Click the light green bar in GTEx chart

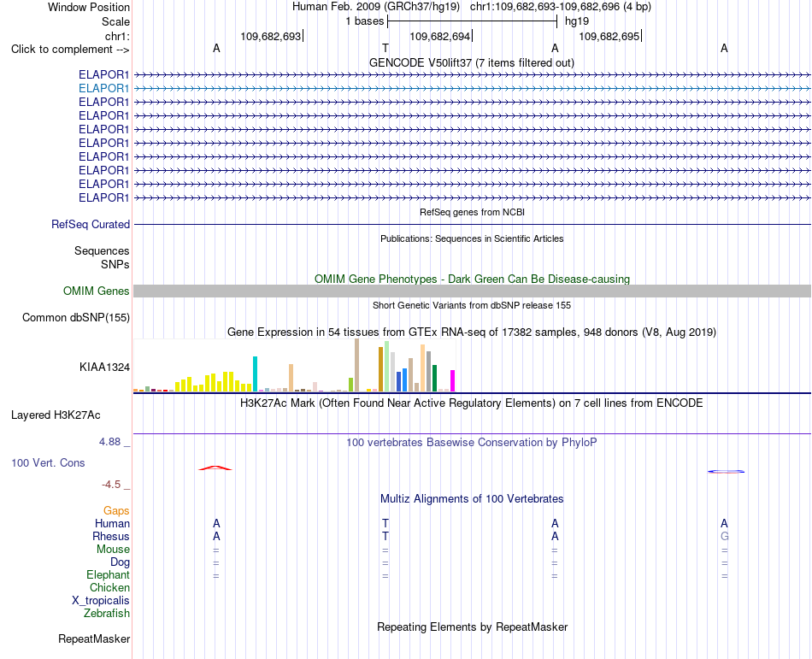click(x=387, y=366)
